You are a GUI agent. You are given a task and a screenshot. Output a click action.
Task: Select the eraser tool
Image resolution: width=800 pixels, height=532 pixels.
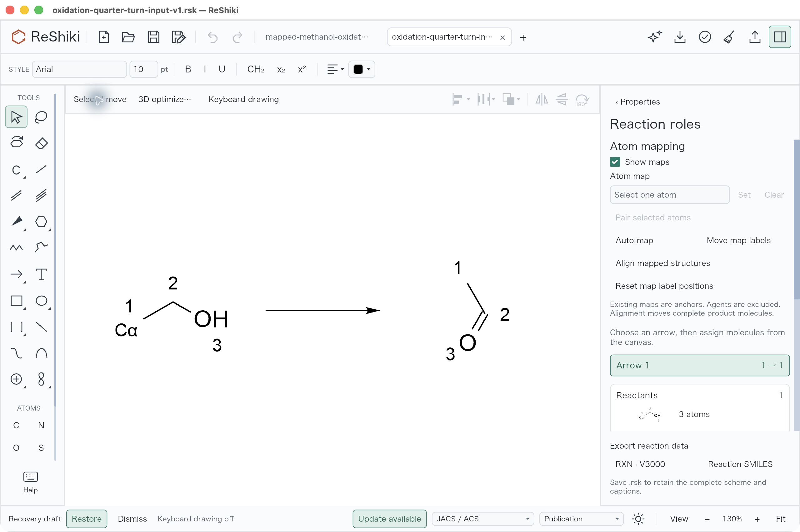41,143
